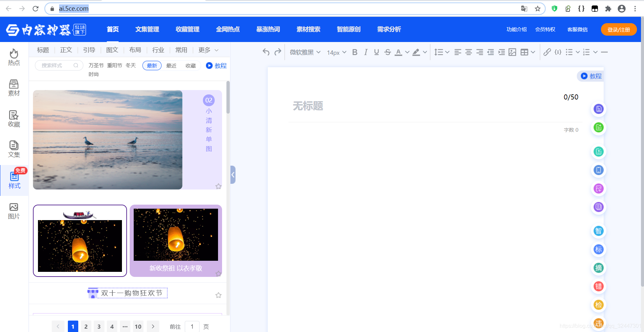Expand the 更多 style categories
The height and width of the screenshot is (332, 644).
(208, 50)
